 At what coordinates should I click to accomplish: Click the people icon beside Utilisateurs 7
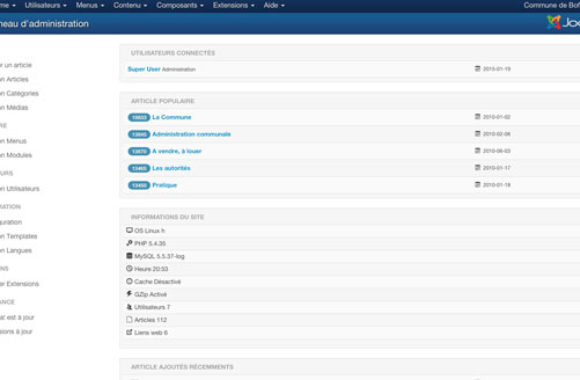coord(129,307)
